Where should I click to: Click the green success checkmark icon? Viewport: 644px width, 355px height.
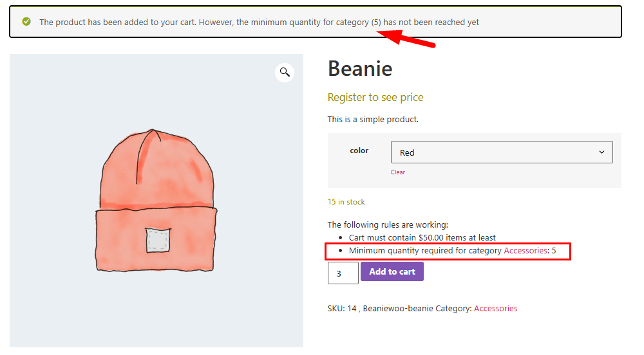(26, 22)
